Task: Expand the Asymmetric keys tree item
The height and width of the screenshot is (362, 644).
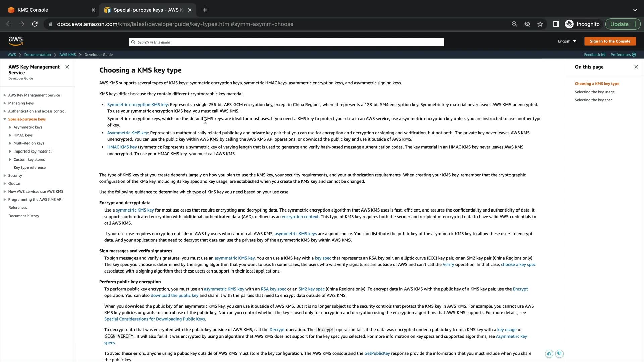Action: (x=10, y=127)
